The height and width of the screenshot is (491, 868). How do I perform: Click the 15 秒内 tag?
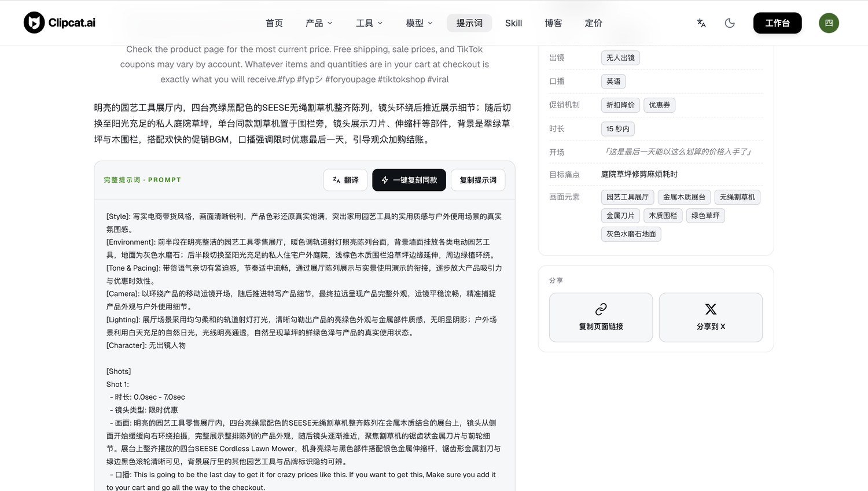617,129
